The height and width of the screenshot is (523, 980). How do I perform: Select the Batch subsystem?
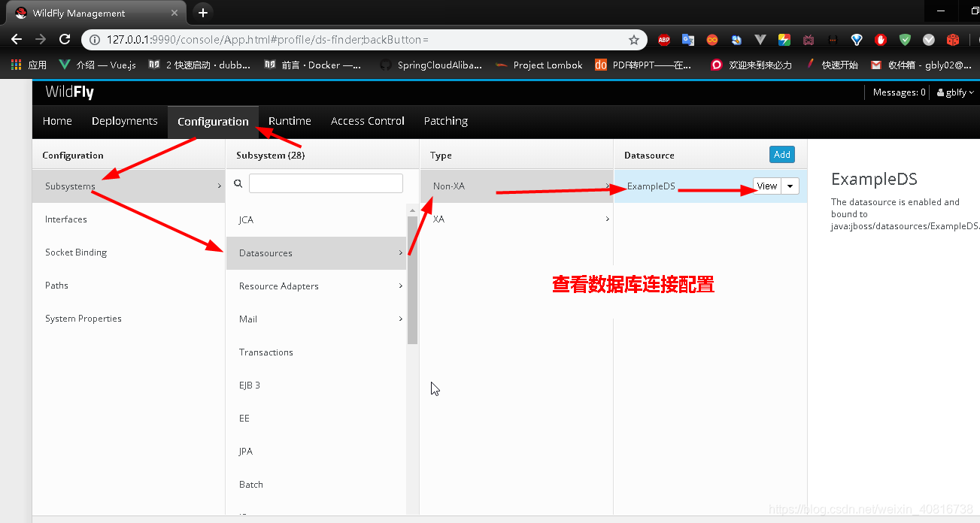tap(316, 485)
